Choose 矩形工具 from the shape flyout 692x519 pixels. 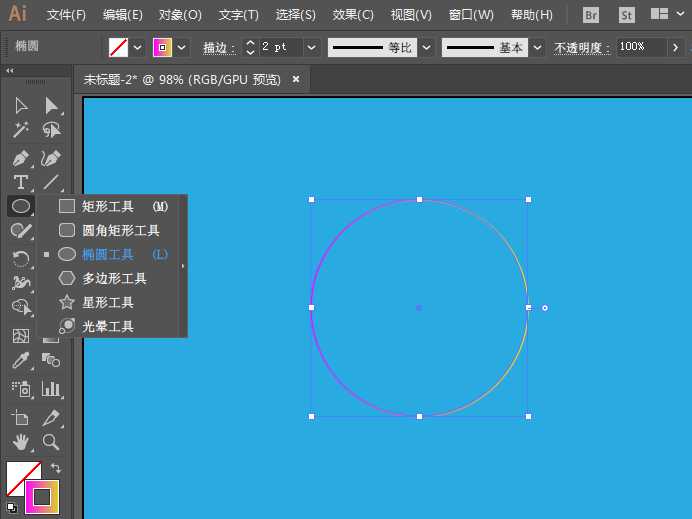pyautogui.click(x=108, y=206)
